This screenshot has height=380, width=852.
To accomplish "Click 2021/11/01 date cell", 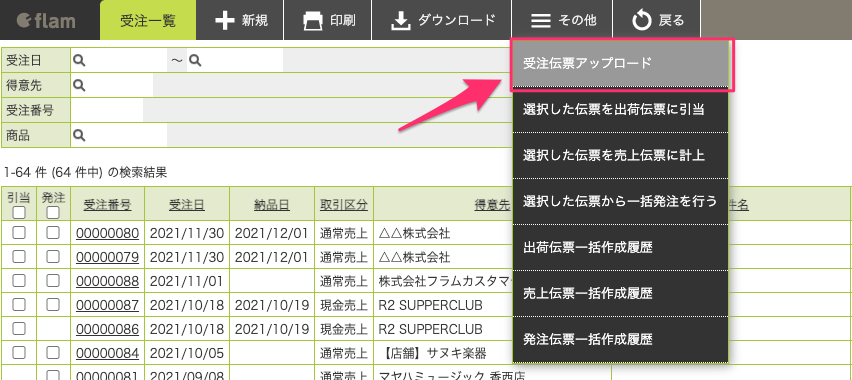I will click(187, 281).
